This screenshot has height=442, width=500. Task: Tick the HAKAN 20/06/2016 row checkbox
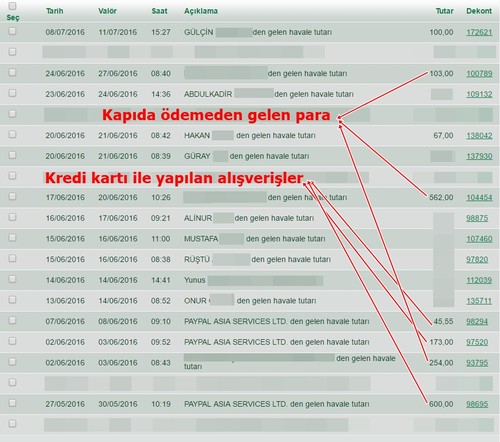point(12,134)
